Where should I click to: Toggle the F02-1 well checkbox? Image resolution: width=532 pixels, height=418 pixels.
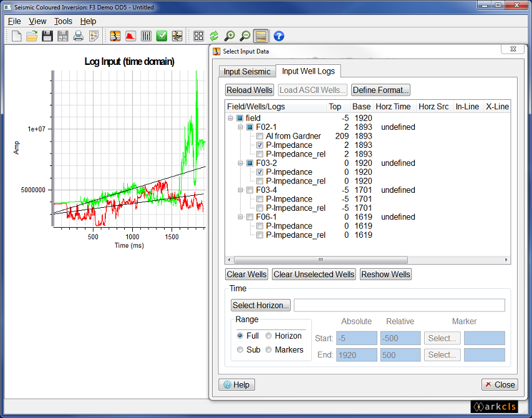click(249, 127)
